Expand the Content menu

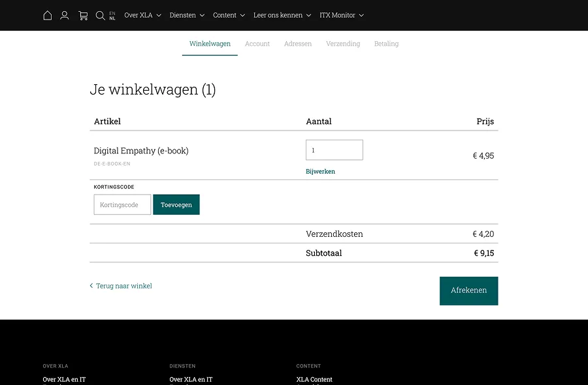(x=229, y=16)
